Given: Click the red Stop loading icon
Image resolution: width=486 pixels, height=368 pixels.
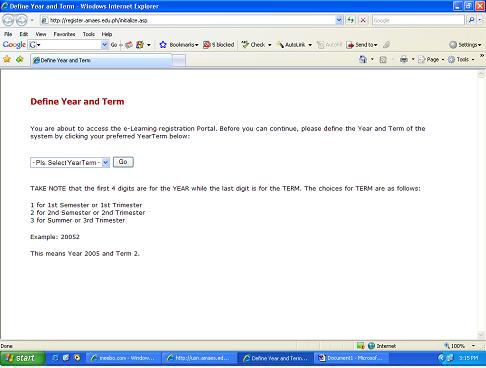Looking at the screenshot, I should tap(363, 20).
